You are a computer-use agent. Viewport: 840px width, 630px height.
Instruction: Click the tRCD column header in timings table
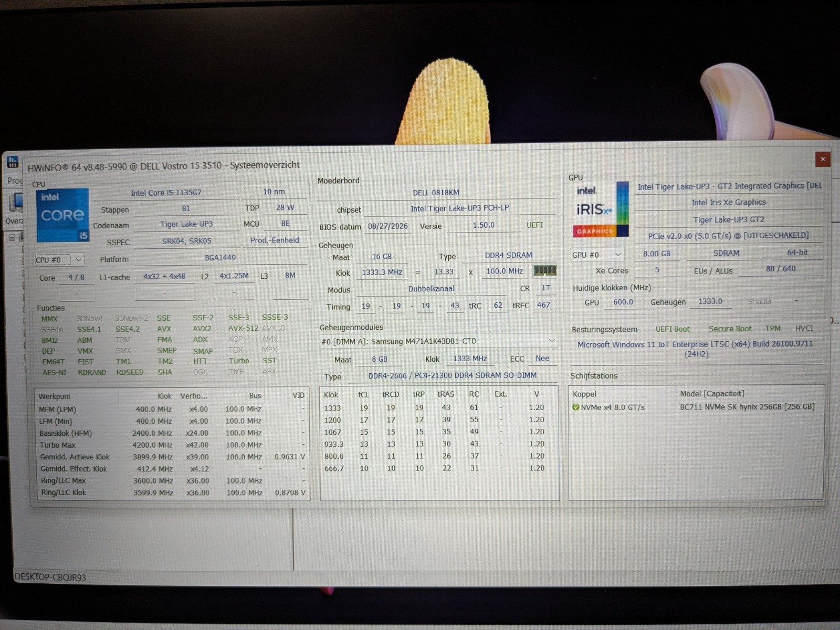point(391,394)
